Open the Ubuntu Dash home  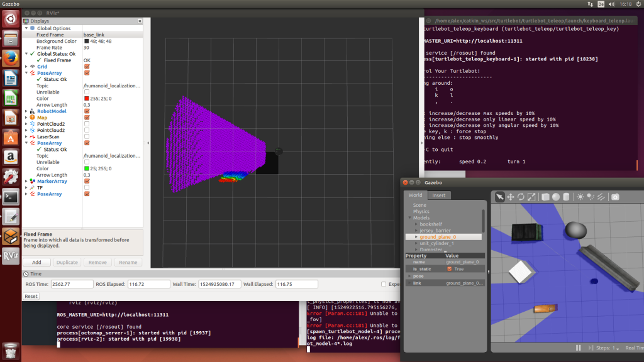point(11,19)
